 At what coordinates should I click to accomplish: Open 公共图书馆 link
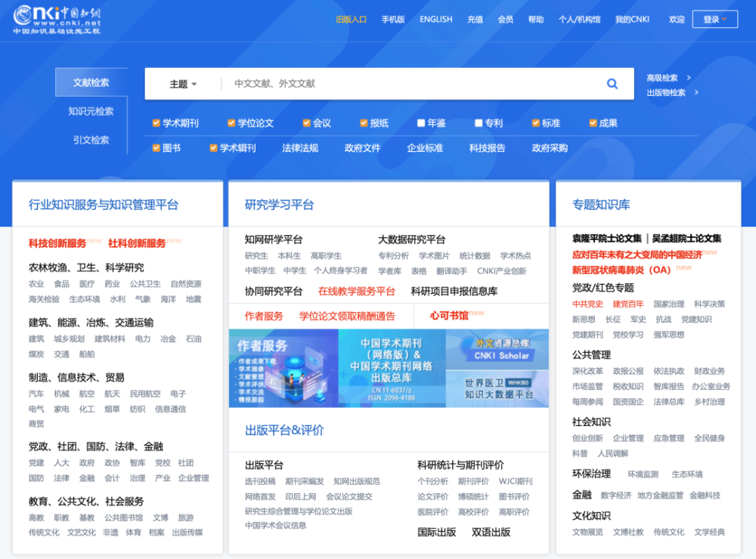[124, 517]
